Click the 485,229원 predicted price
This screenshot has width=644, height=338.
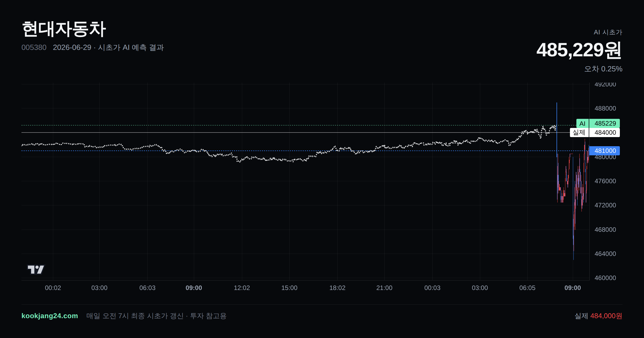click(579, 50)
